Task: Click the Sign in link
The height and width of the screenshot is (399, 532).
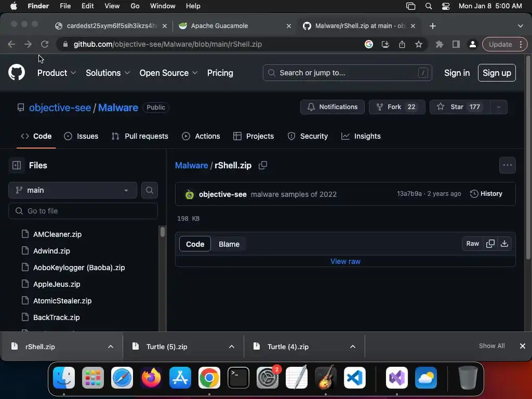Action: [x=457, y=73]
